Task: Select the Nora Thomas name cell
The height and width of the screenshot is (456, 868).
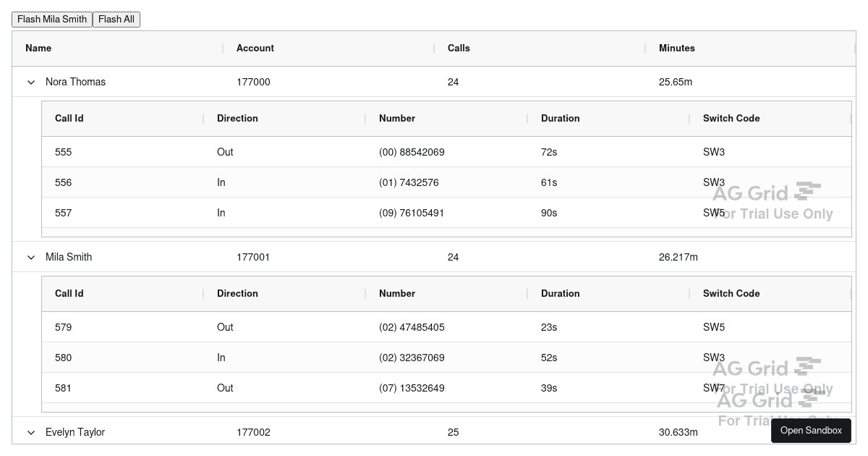Action: (x=75, y=82)
